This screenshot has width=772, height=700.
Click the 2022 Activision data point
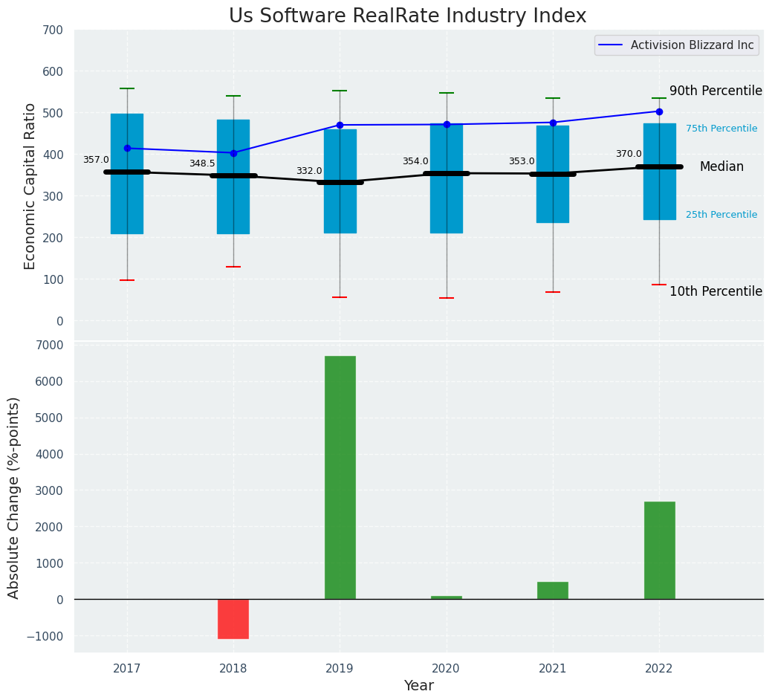pyautogui.click(x=659, y=111)
